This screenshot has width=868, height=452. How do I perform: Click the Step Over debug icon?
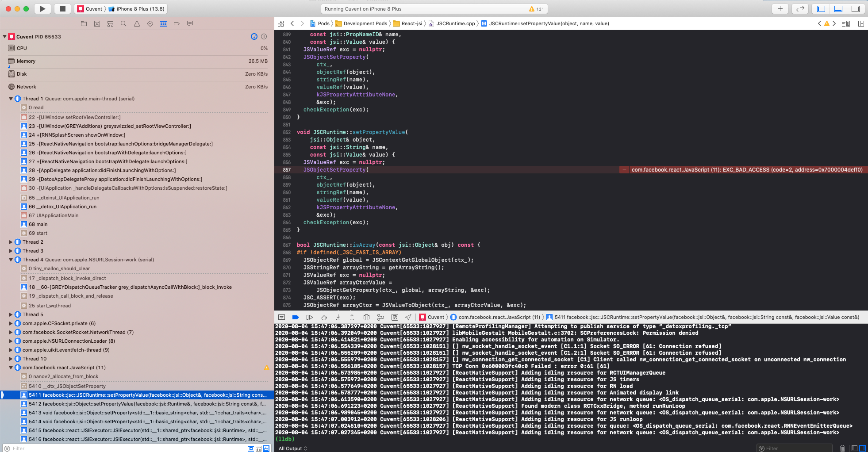pyautogui.click(x=324, y=317)
